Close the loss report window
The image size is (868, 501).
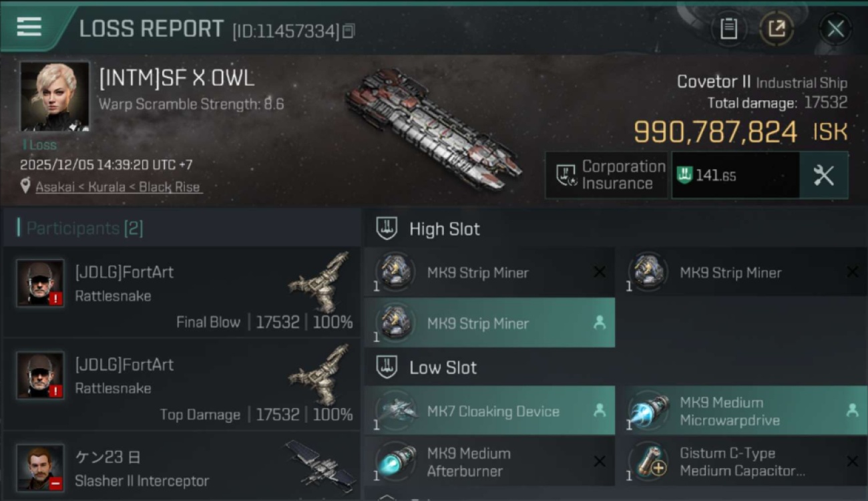(x=835, y=29)
